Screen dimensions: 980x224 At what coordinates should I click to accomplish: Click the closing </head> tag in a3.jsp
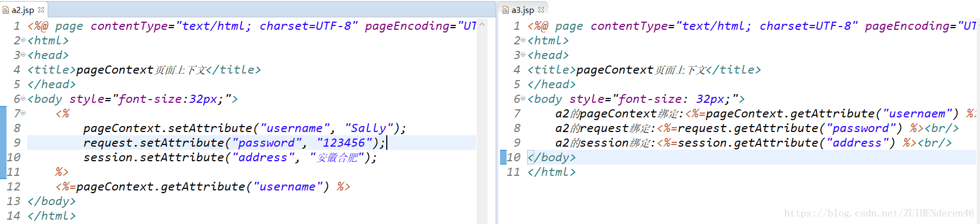(551, 84)
